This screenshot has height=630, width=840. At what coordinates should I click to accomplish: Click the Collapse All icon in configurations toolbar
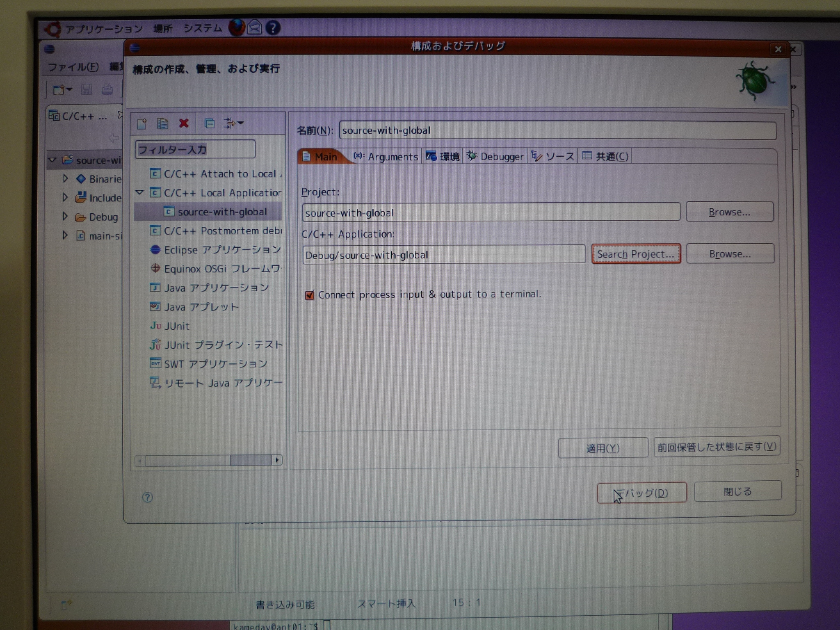tap(209, 123)
